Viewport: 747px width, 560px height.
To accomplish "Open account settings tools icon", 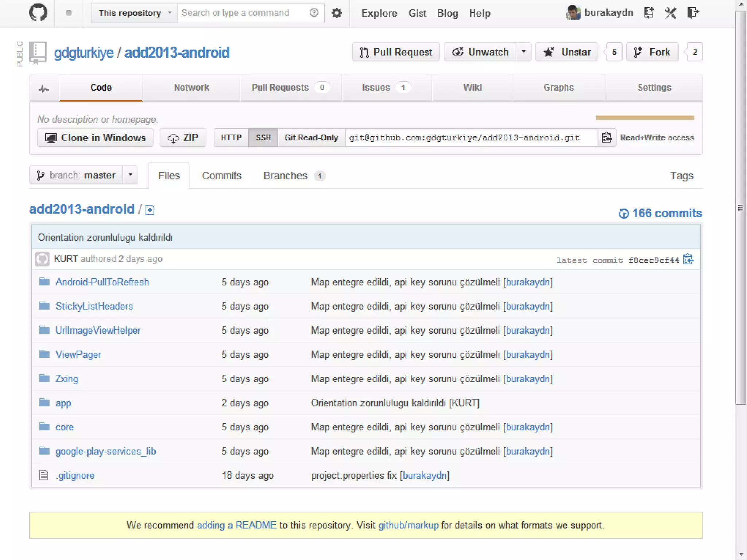I will [x=670, y=13].
